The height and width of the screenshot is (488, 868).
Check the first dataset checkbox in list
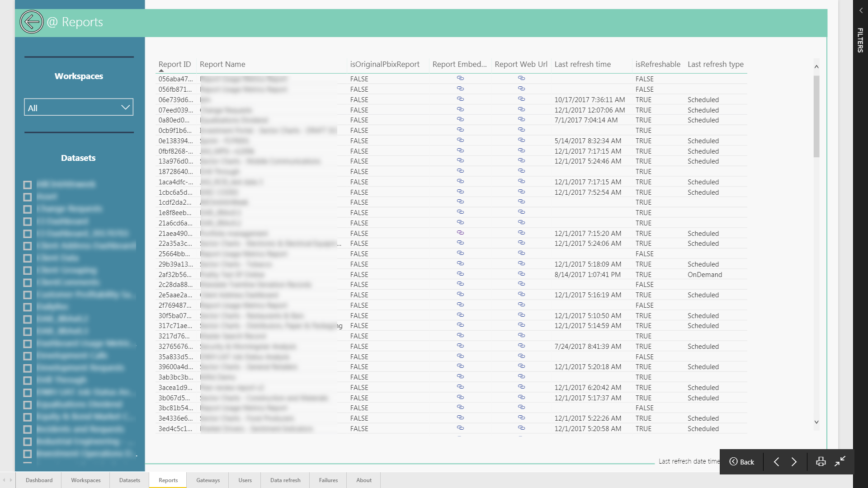(28, 185)
